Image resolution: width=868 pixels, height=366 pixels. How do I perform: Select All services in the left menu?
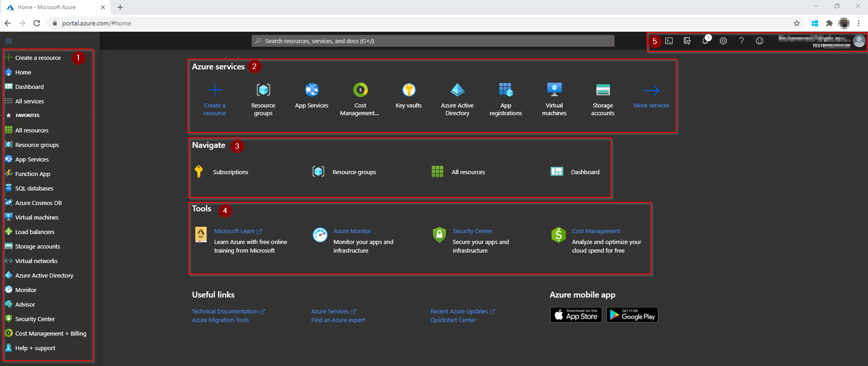tap(29, 101)
